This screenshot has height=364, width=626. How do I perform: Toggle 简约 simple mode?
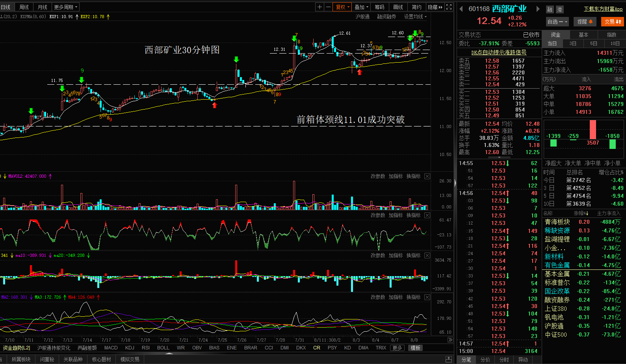click(x=416, y=7)
